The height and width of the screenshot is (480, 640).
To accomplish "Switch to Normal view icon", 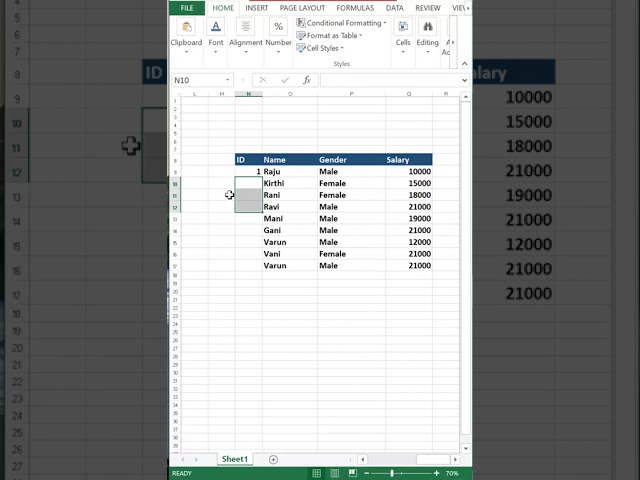I will tap(316, 473).
